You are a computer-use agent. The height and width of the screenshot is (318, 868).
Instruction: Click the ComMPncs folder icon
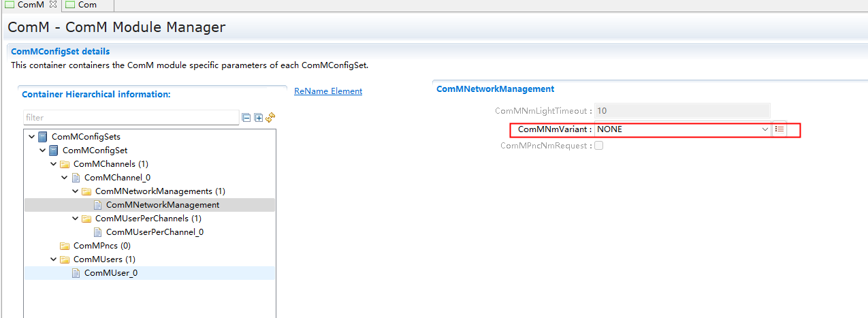tap(65, 246)
